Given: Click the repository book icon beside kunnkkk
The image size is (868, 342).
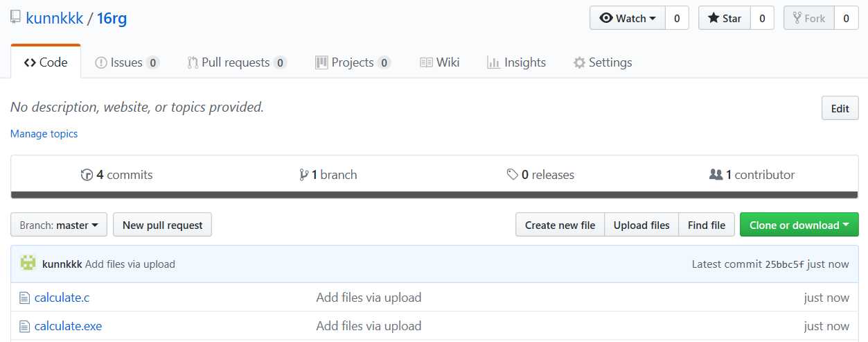Looking at the screenshot, I should [15, 18].
